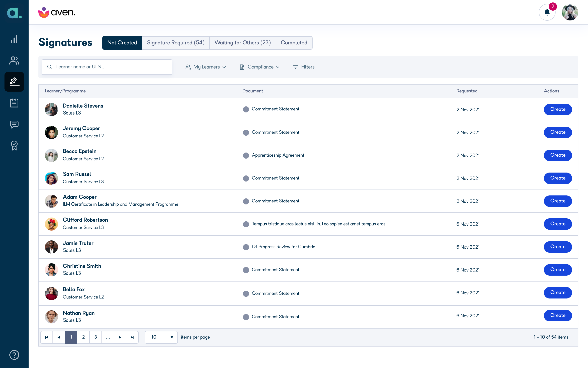Switch to the Completed tab
The width and height of the screenshot is (588, 368).
[x=294, y=43]
